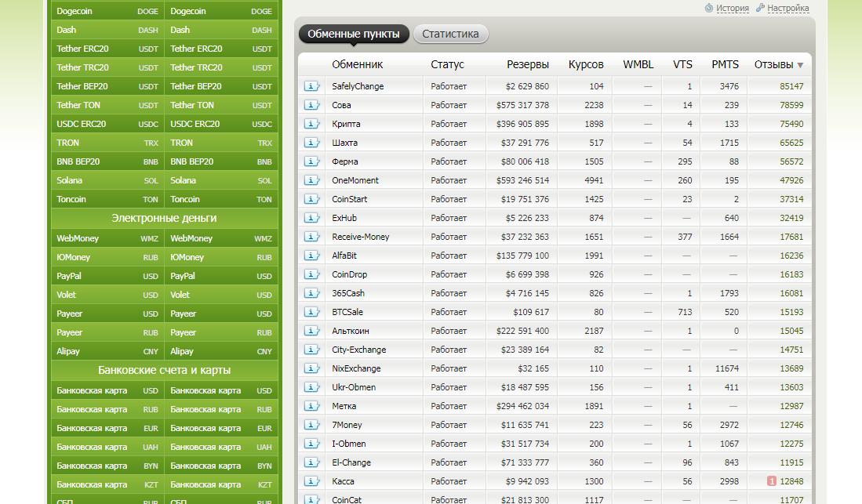This screenshot has width=862, height=504.
Task: Sort table by Резервы column
Action: point(528,65)
